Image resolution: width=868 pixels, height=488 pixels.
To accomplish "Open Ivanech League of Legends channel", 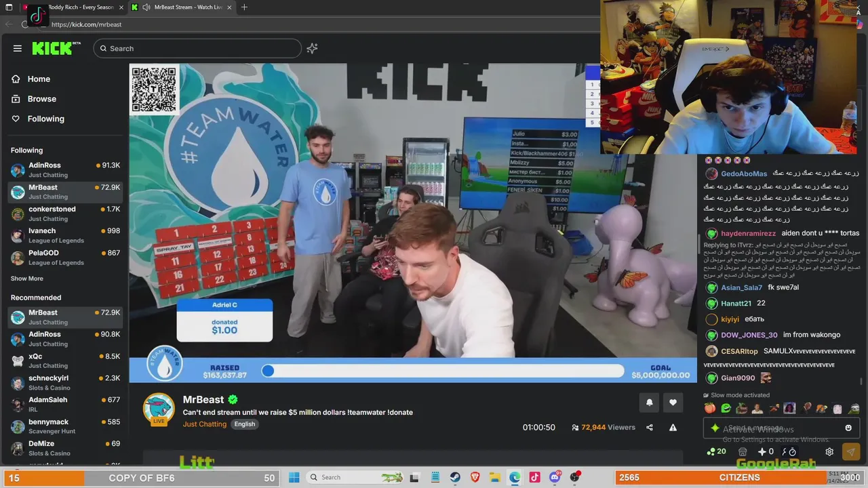I will coord(65,235).
